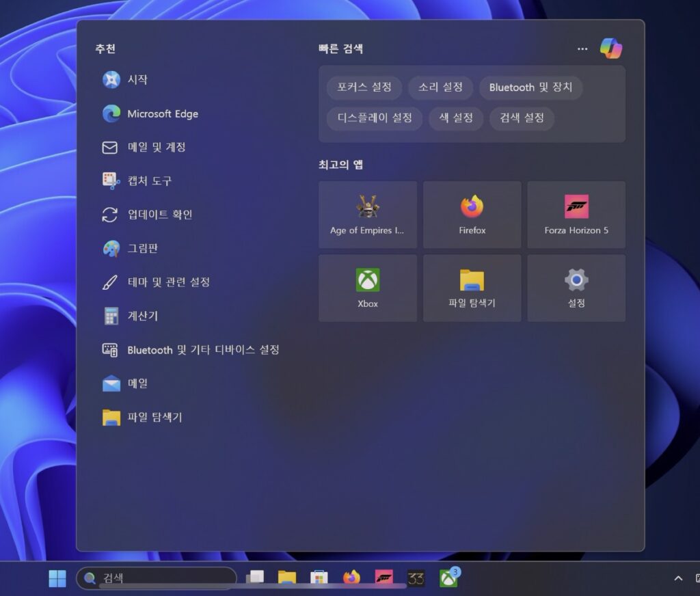Open File Explorer from taskbar
The height and width of the screenshot is (596, 700).
(287, 578)
